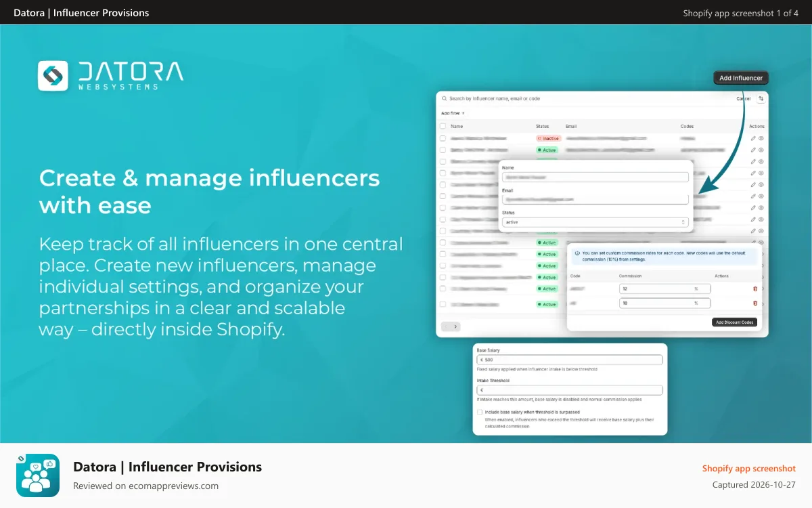Tick the checkbox of the last influencer row
Viewport: 812px width, 508px height.
pyautogui.click(x=443, y=304)
